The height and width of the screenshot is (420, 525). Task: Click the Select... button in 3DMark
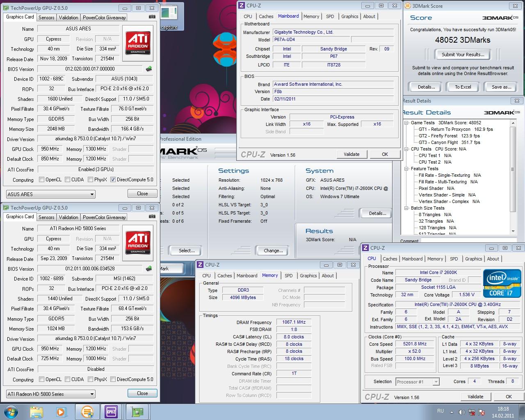pos(187,251)
